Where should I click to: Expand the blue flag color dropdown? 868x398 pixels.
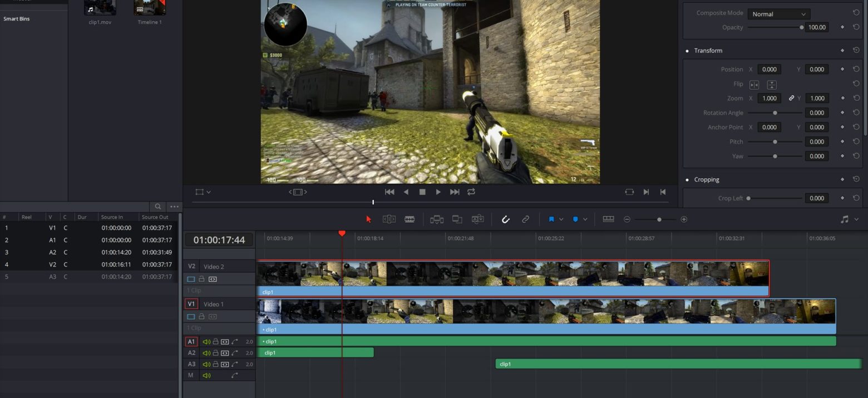561,219
